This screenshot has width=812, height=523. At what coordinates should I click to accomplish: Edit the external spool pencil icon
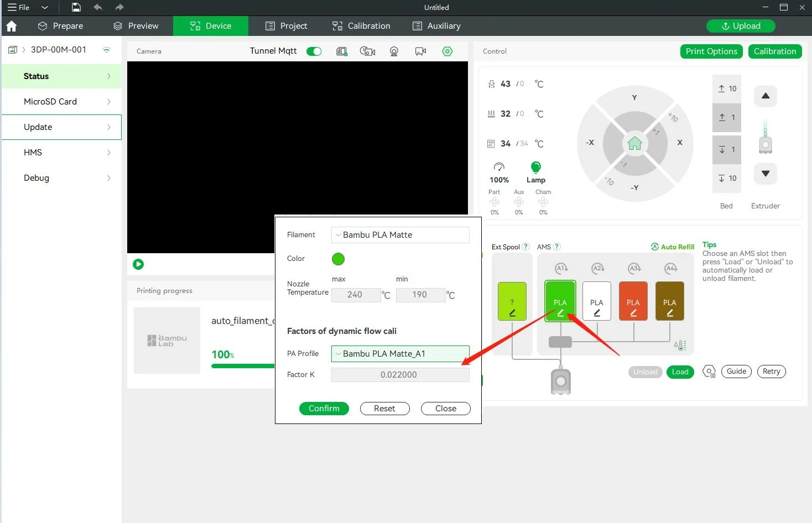pyautogui.click(x=512, y=313)
